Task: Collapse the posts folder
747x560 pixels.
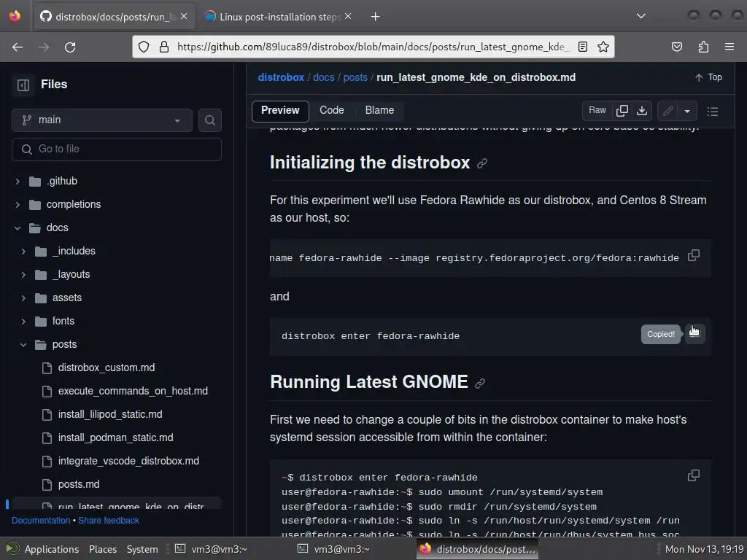Action: (x=23, y=345)
